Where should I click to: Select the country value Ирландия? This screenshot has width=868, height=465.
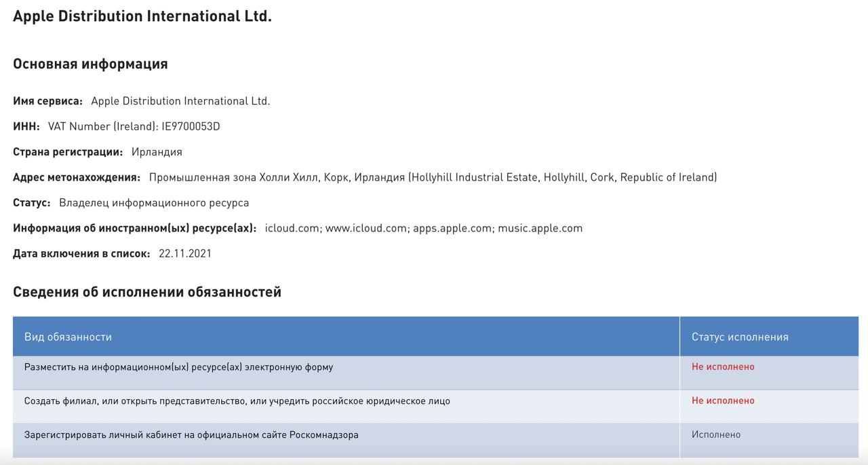[x=157, y=152]
